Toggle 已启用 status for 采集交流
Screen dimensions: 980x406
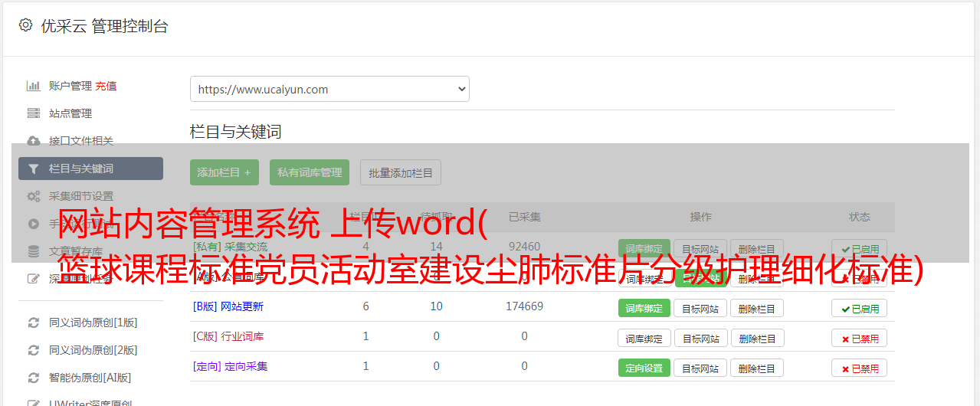[x=860, y=248]
